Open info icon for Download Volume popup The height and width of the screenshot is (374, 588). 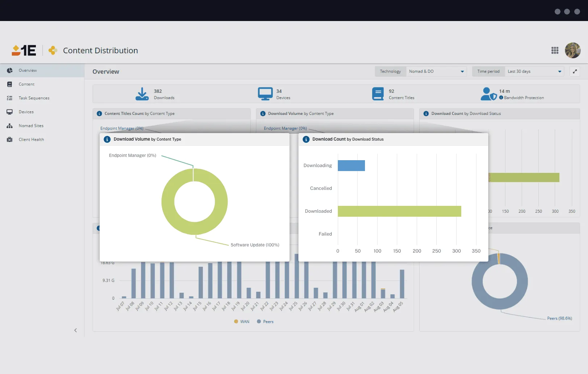pos(107,139)
